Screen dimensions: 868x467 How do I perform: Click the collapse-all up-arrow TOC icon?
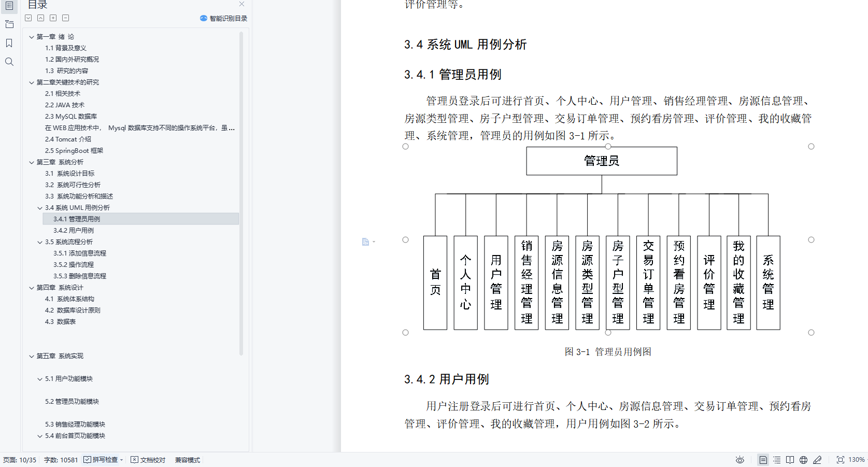point(41,18)
